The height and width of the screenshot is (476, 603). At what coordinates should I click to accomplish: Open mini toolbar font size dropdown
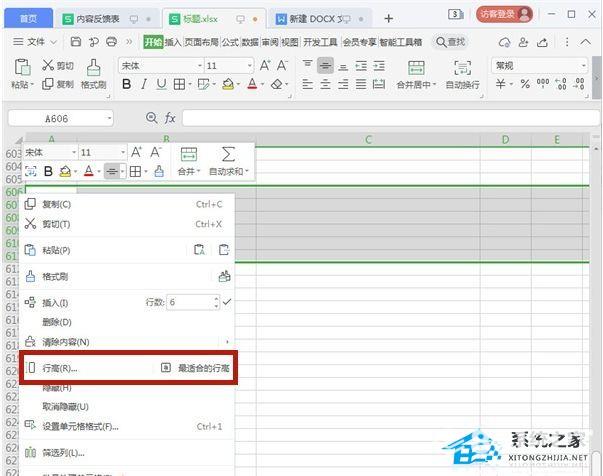(123, 153)
